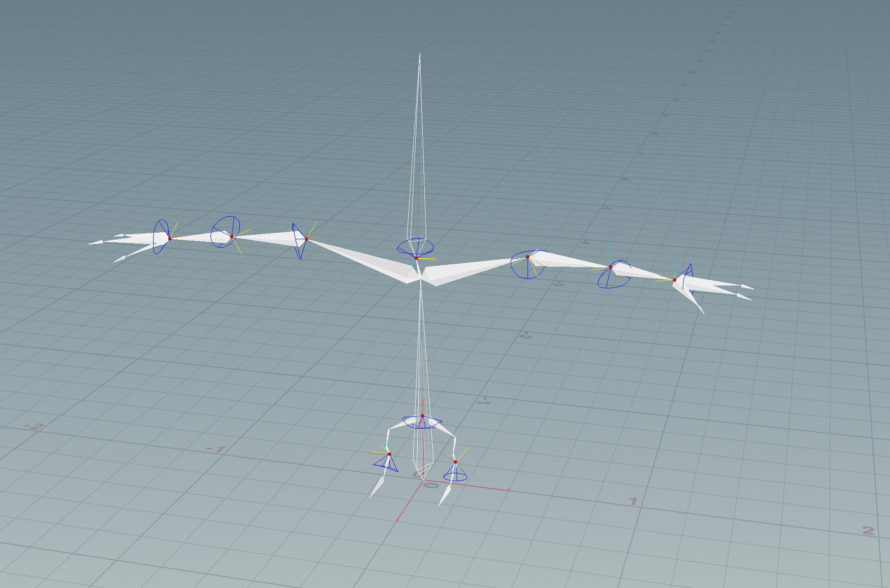Click the wireframe spine bone between chest and pelvis
The image size is (890, 588).
coord(421,351)
